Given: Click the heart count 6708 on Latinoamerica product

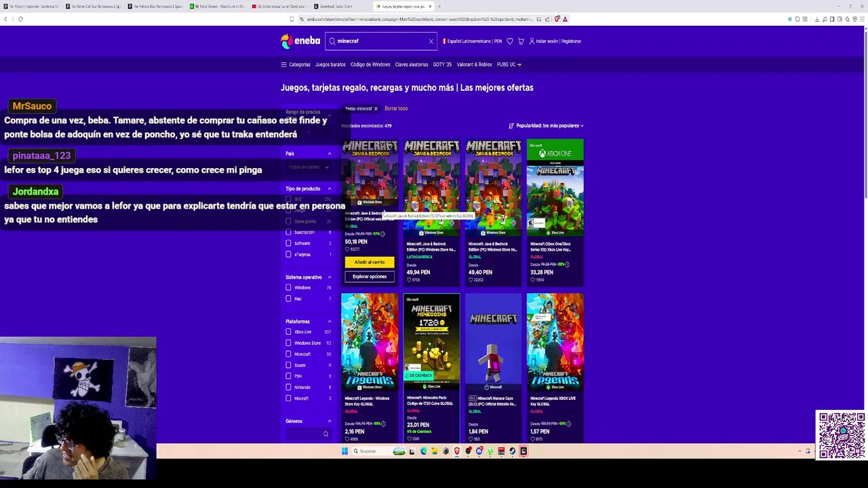Looking at the screenshot, I should (x=413, y=280).
